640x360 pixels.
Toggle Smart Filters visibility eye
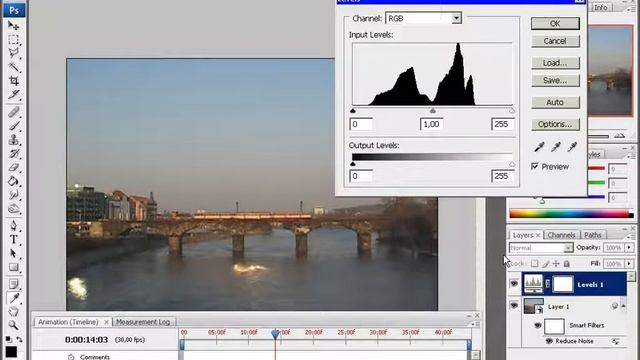coord(538,325)
